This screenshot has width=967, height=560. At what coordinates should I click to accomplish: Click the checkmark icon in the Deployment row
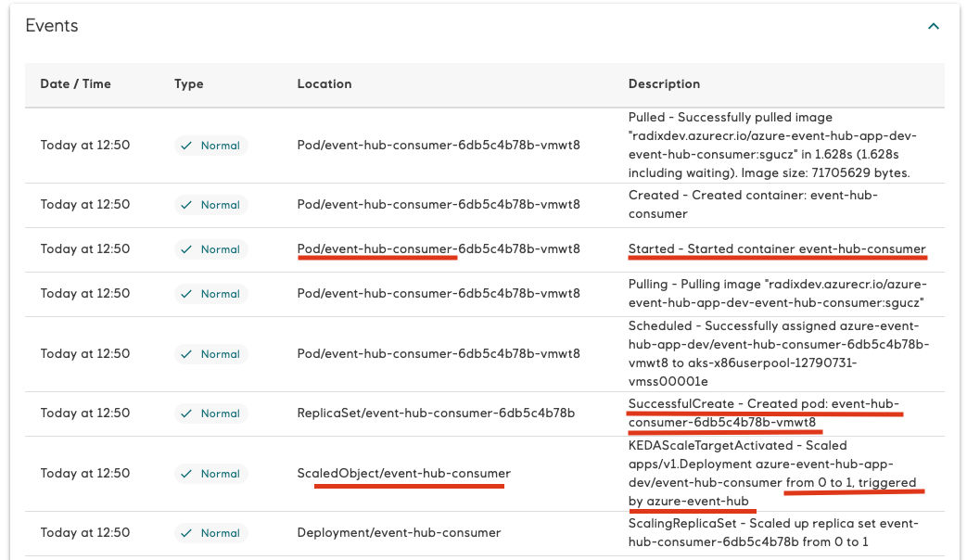187,533
